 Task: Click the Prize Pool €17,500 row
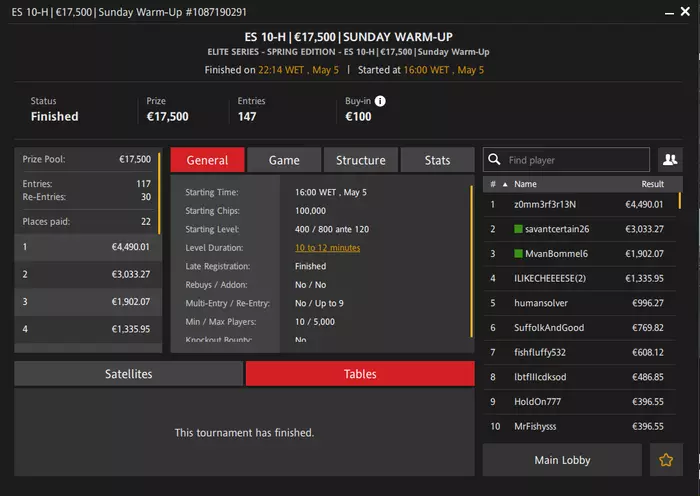[87, 159]
